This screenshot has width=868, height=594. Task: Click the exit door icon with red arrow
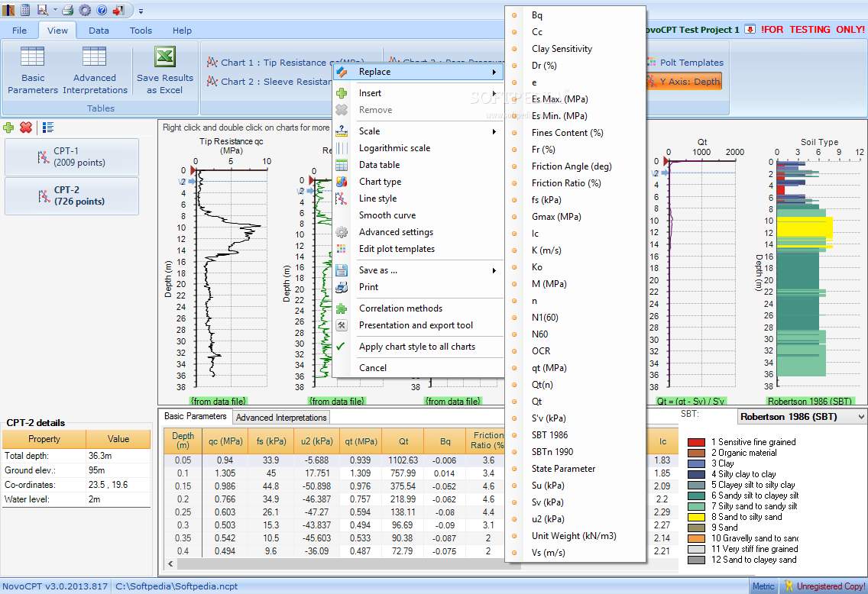click(x=118, y=10)
